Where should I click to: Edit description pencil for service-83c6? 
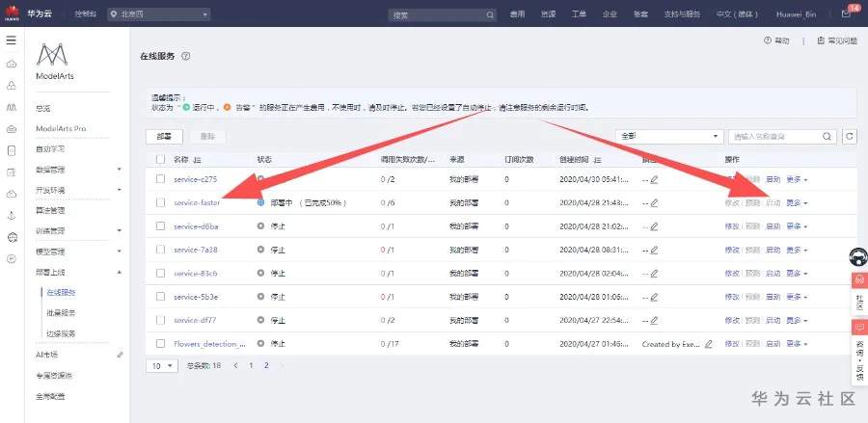point(654,274)
